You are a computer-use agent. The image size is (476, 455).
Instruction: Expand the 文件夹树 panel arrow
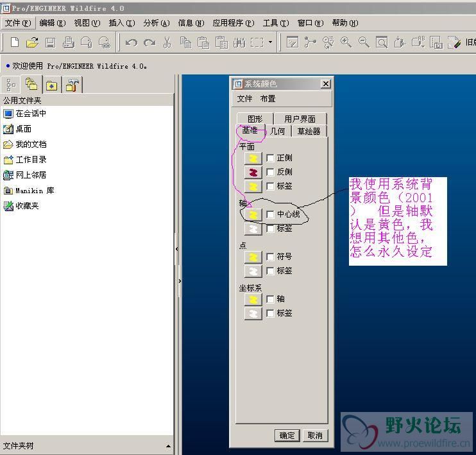click(x=168, y=446)
